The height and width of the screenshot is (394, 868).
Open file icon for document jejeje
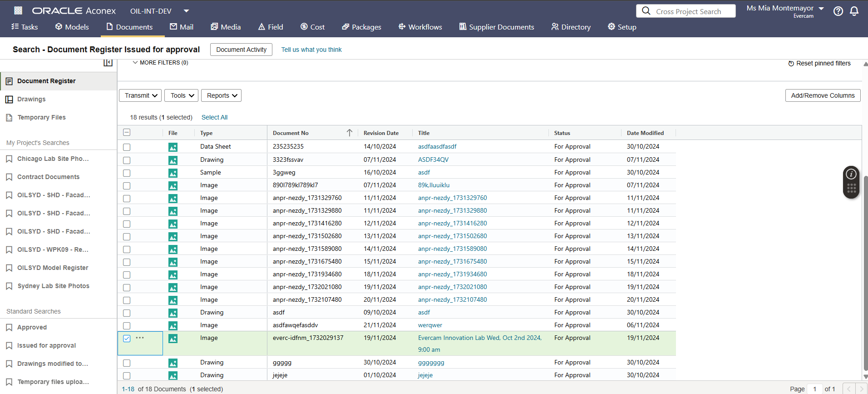click(x=173, y=376)
